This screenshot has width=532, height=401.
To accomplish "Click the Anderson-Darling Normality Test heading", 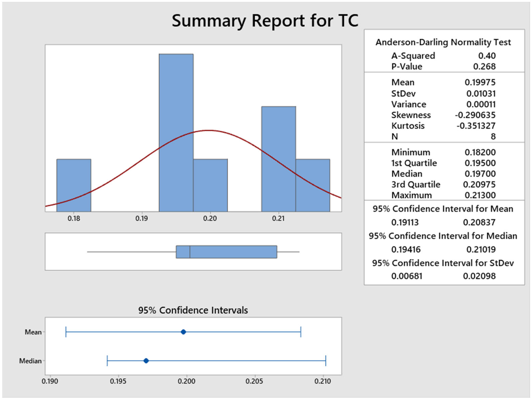I will tap(443, 42).
